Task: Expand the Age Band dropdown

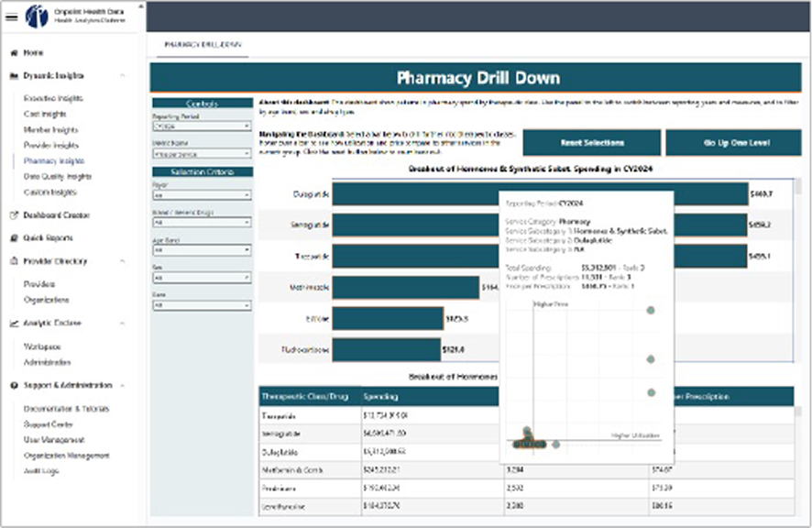Action: click(202, 249)
